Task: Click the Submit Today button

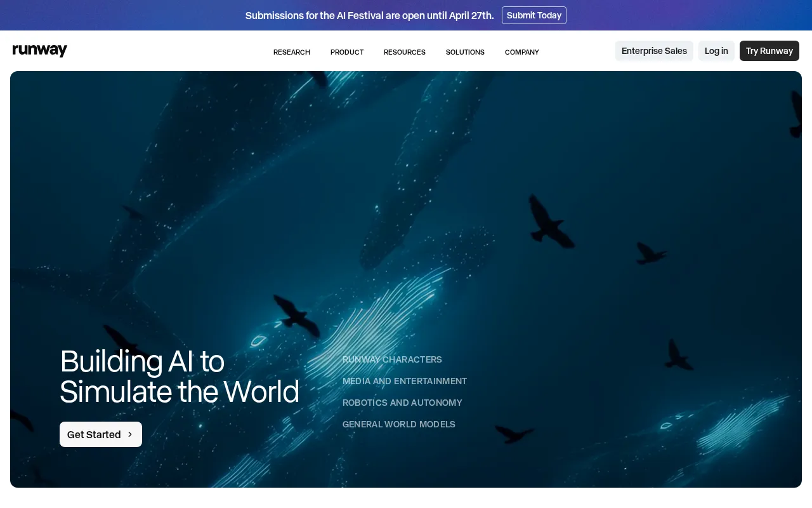Action: pos(534,15)
